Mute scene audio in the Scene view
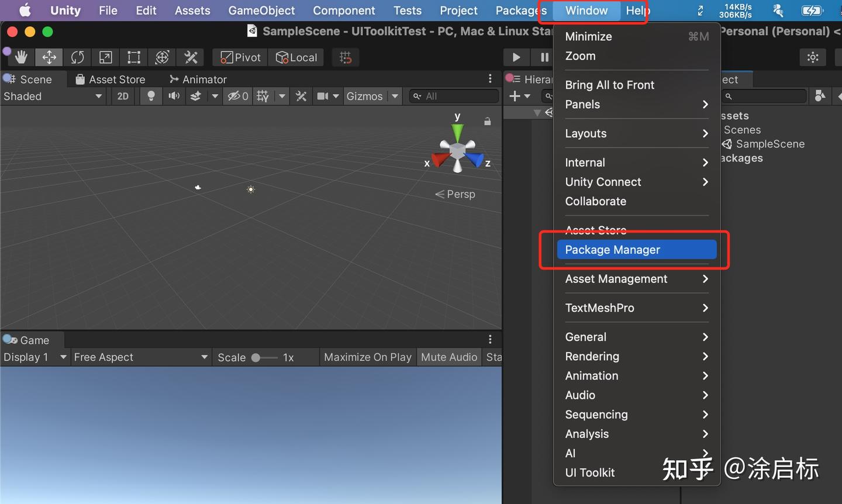 click(174, 96)
